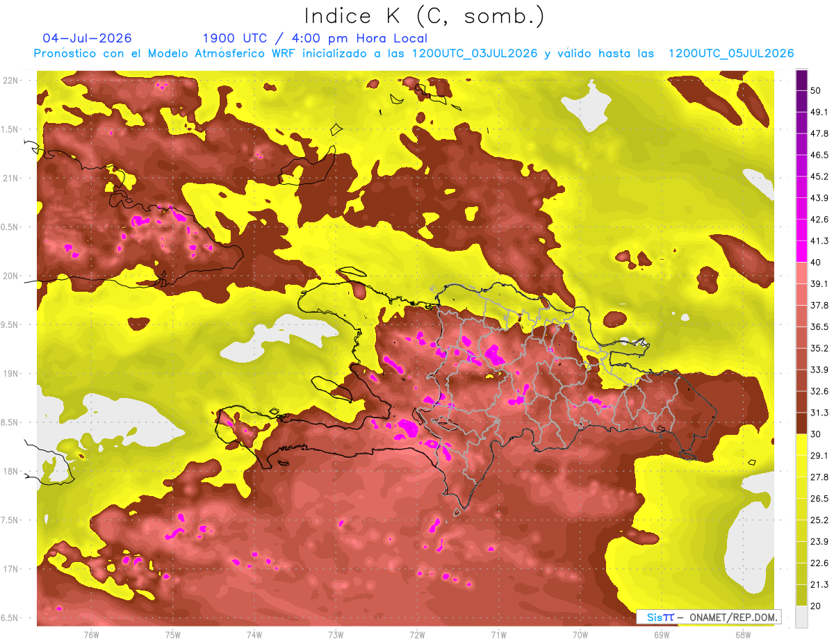This screenshot has width=834, height=644.
Task: Click the "19N" latitude label
Action: pyautogui.click(x=11, y=374)
